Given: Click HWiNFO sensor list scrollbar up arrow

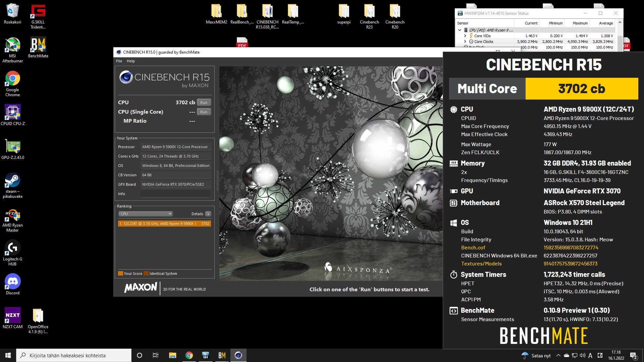Looking at the screenshot, I should point(620,22).
